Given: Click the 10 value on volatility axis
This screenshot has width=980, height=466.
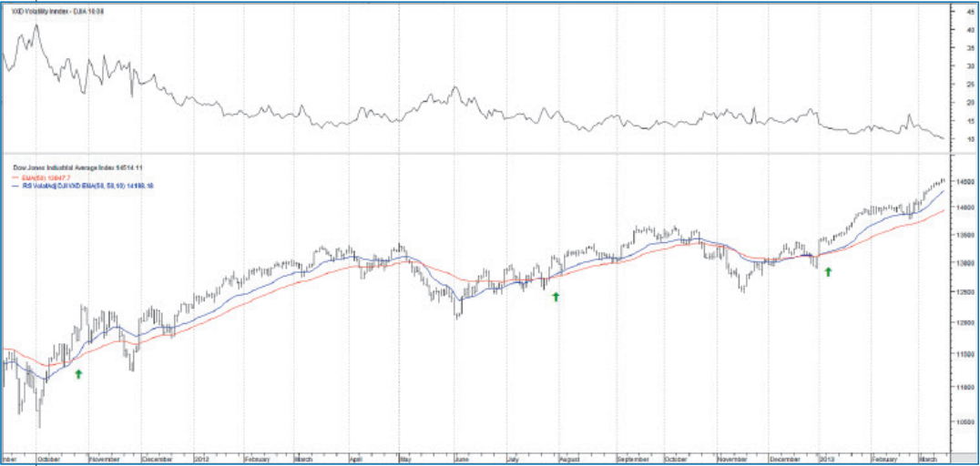Looking at the screenshot, I should pyautogui.click(x=968, y=139).
